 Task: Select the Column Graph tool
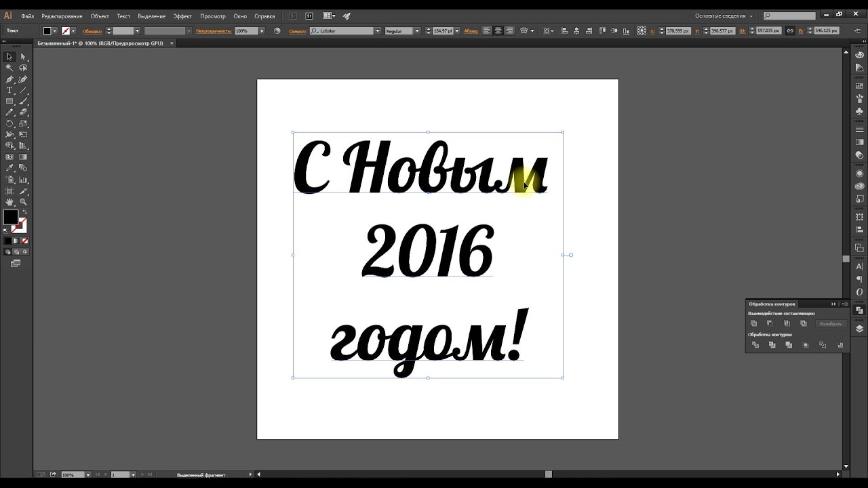point(23,180)
